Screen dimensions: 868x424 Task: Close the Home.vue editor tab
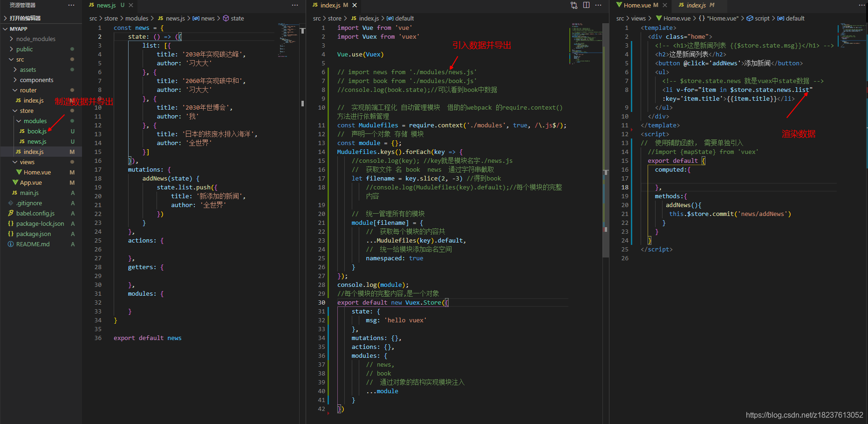tap(665, 5)
